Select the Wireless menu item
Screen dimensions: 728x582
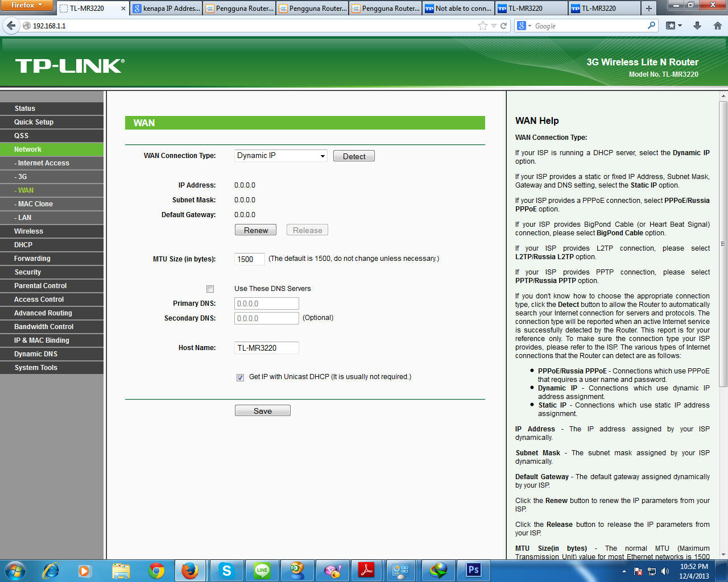click(52, 231)
